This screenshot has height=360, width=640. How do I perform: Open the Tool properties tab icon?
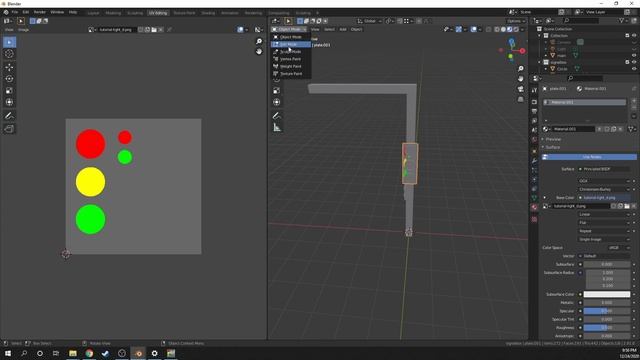[534, 91]
